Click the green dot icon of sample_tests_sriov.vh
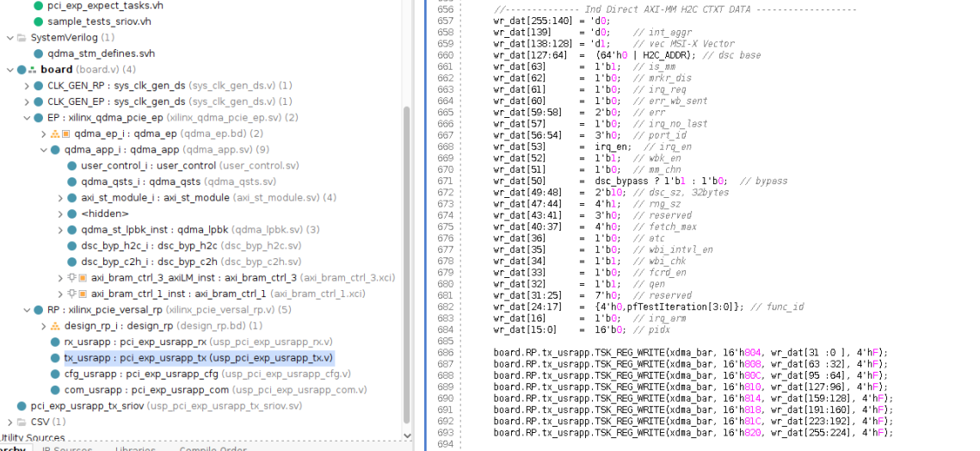980x451 pixels. [x=38, y=21]
